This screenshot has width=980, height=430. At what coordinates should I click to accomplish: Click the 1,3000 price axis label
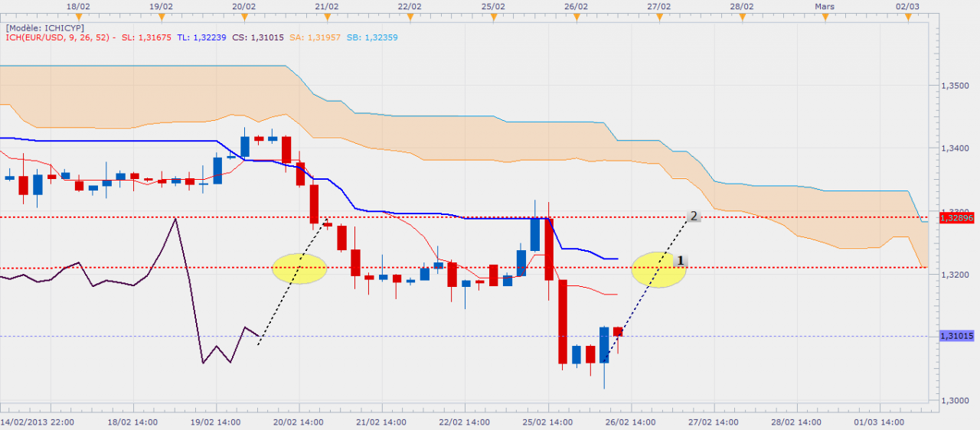tap(954, 399)
